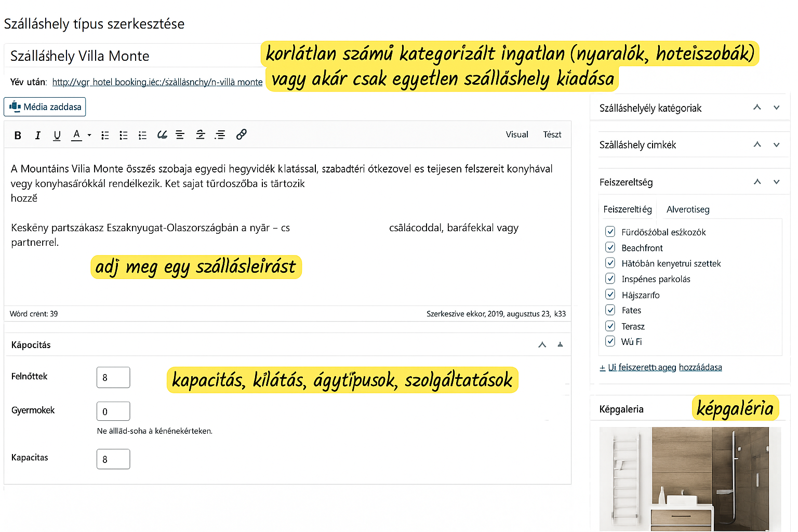Open the text color dropdown arrow
The height and width of the screenshot is (532, 798).
tap(89, 135)
